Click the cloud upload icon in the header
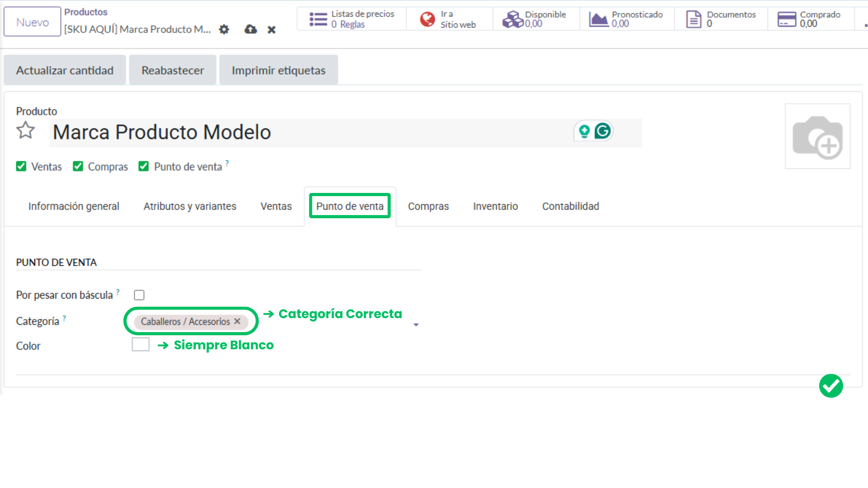The height and width of the screenshot is (488, 868). (x=250, y=29)
